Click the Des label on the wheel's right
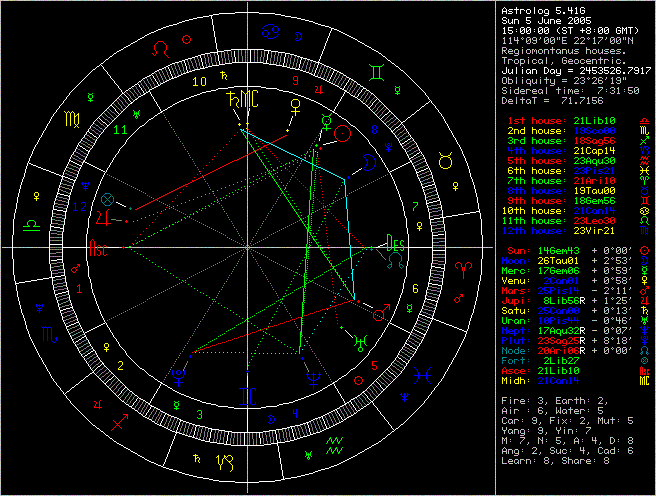The height and width of the screenshot is (496, 656). pyautogui.click(x=397, y=244)
